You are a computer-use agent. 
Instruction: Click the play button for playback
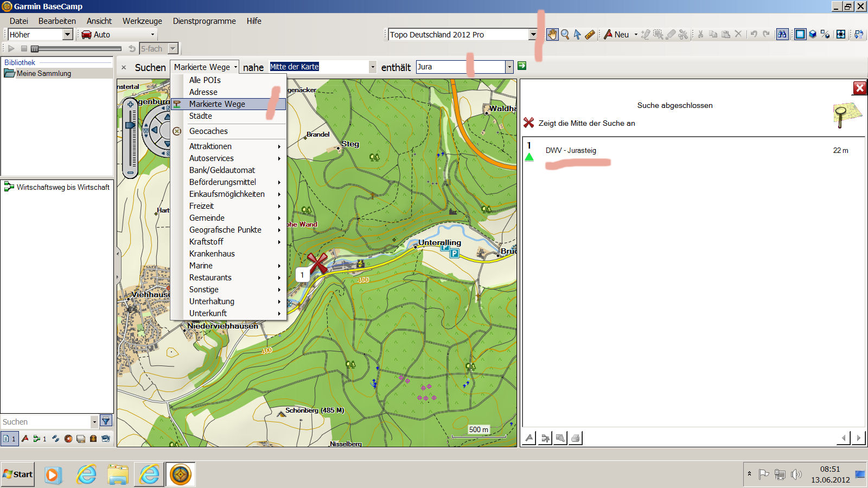11,49
